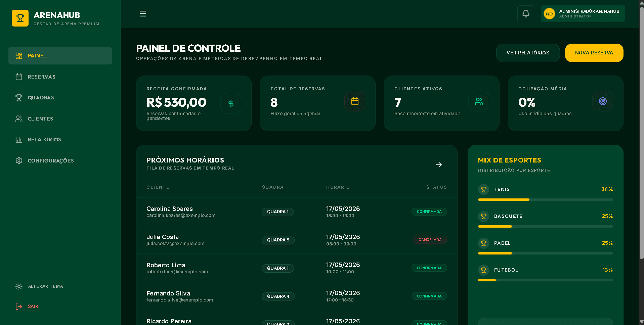Click the Clientes people icon in sidebar

pos(19,119)
